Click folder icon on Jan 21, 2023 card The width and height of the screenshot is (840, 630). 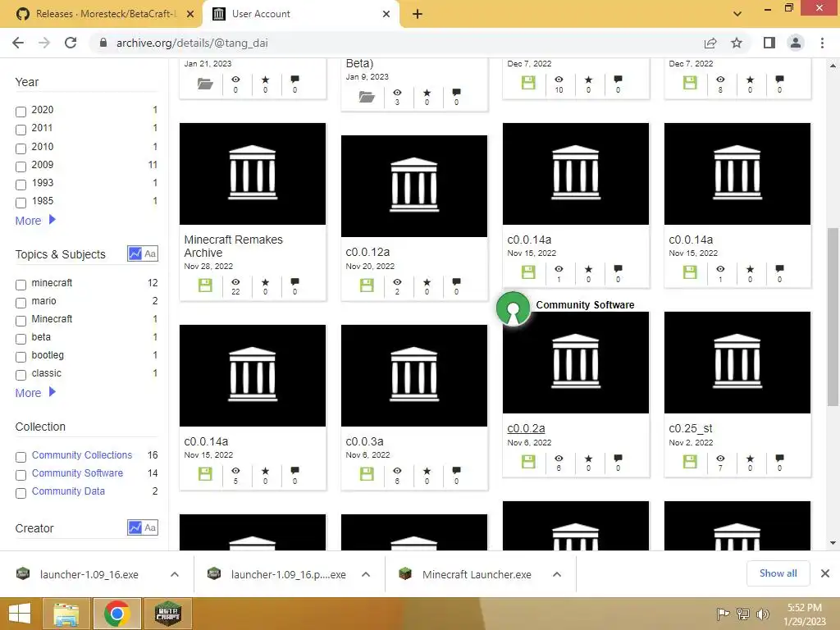(x=205, y=83)
